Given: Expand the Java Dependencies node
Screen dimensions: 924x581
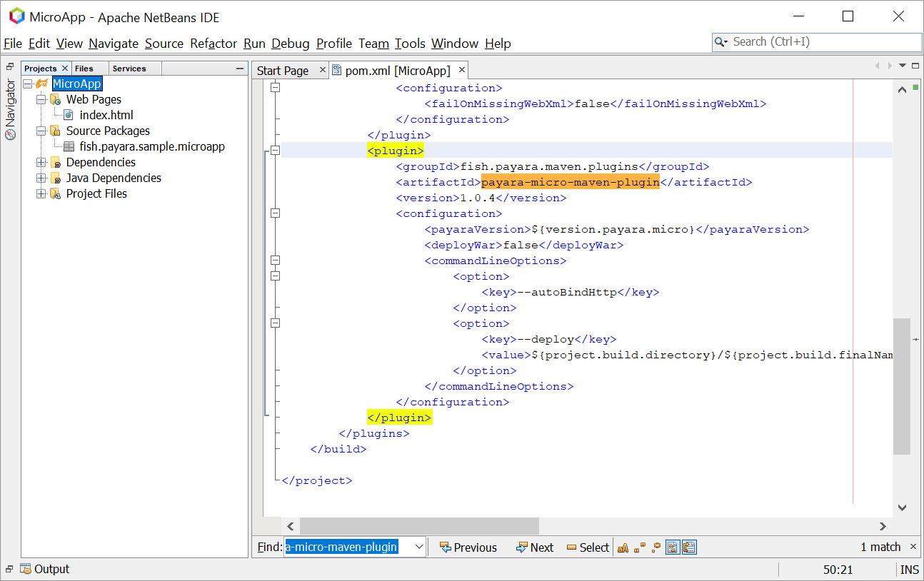Looking at the screenshot, I should [41, 178].
